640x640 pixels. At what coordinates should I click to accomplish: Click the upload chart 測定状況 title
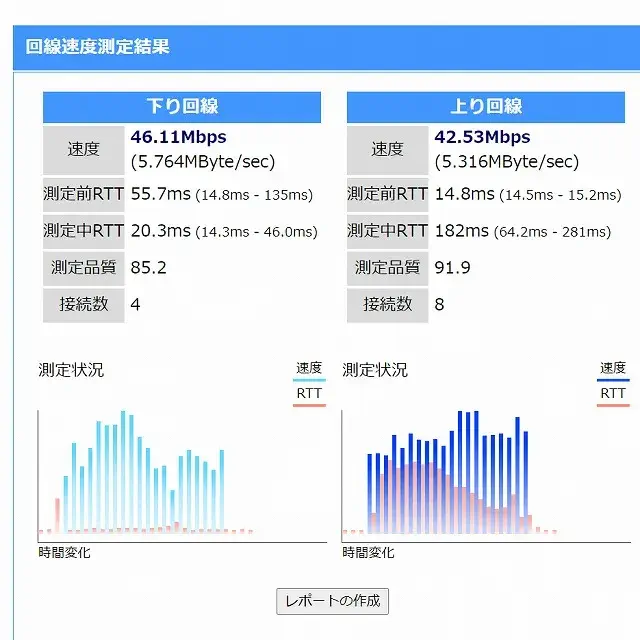pos(375,370)
